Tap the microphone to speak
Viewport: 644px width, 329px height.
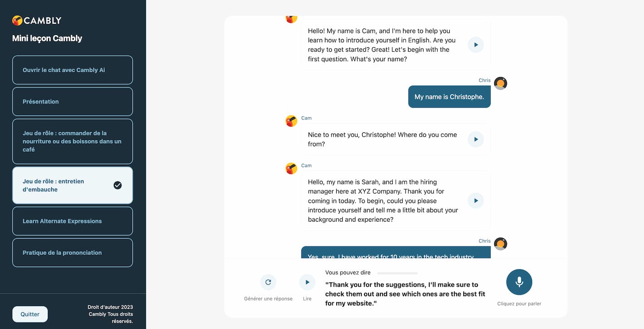(x=519, y=282)
